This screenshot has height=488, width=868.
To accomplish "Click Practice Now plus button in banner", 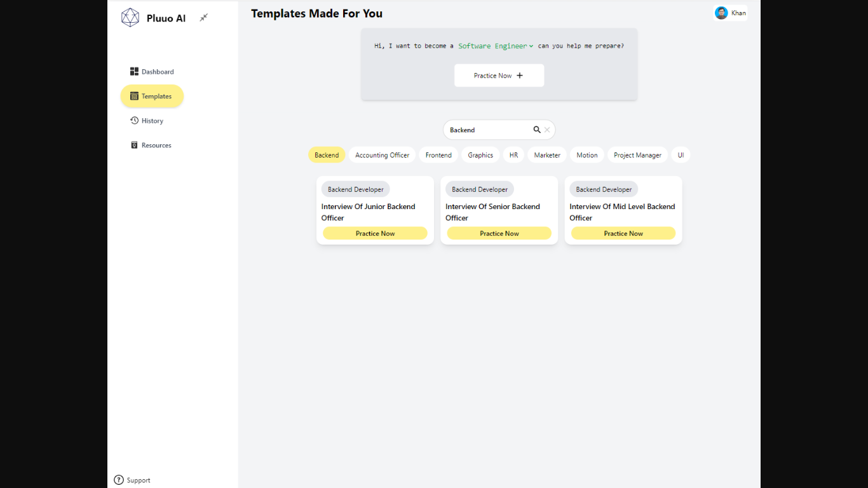I will [x=499, y=76].
